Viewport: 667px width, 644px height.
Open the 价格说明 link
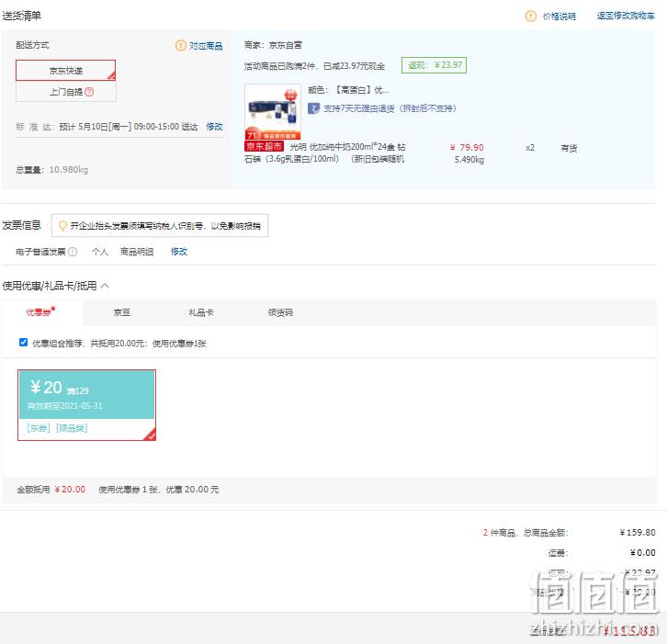(559, 17)
